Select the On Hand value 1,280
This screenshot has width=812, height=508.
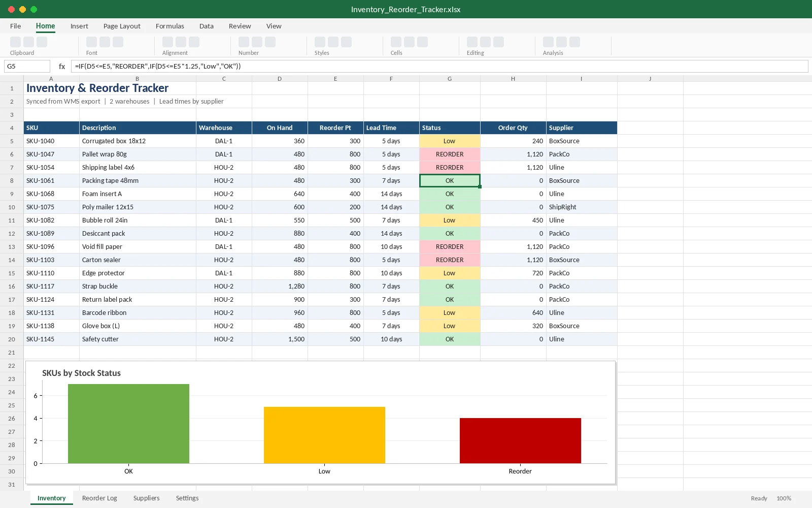[280, 287]
